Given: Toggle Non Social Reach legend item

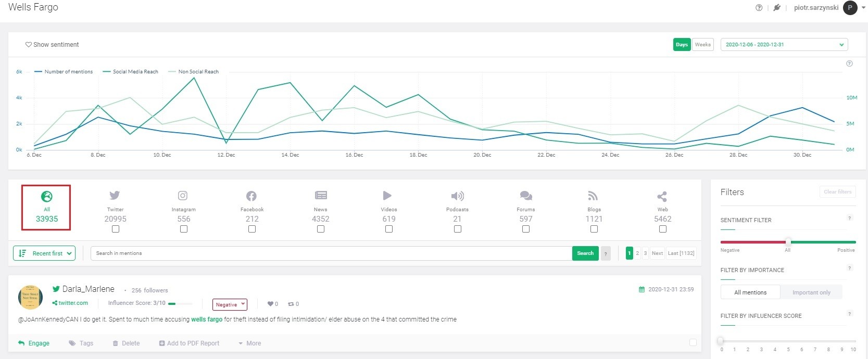Looking at the screenshot, I should coord(194,72).
